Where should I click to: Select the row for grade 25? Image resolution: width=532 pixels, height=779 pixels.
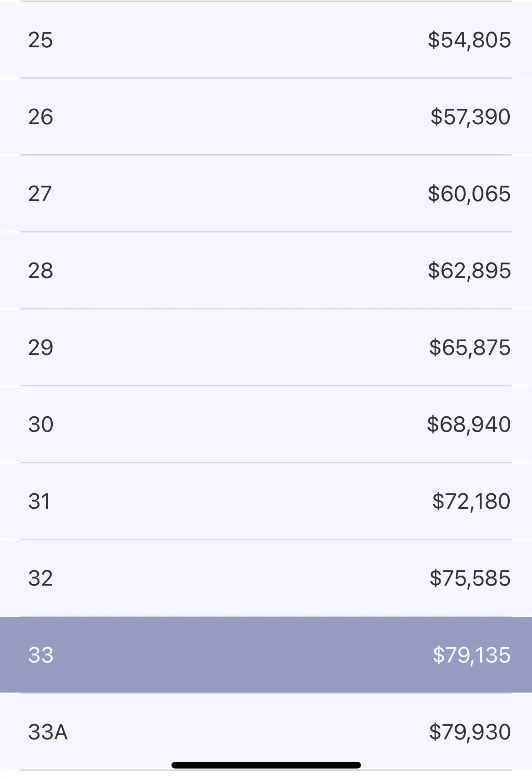(x=266, y=40)
